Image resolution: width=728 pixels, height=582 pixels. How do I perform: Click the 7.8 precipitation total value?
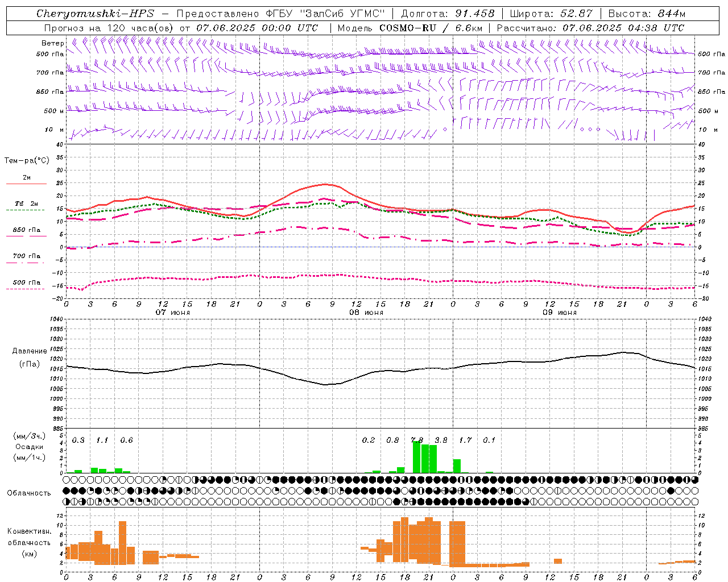[x=417, y=440]
